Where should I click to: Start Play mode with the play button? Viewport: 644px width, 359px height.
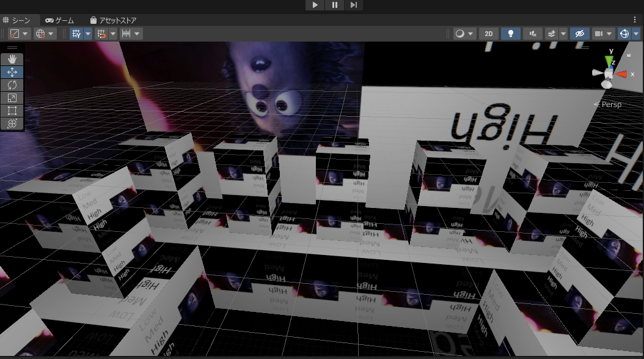tap(315, 5)
